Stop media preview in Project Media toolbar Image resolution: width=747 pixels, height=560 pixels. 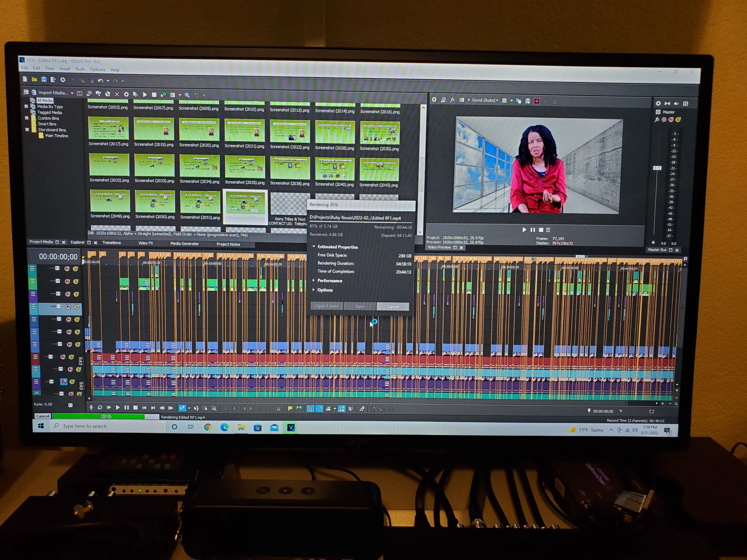pyautogui.click(x=154, y=95)
